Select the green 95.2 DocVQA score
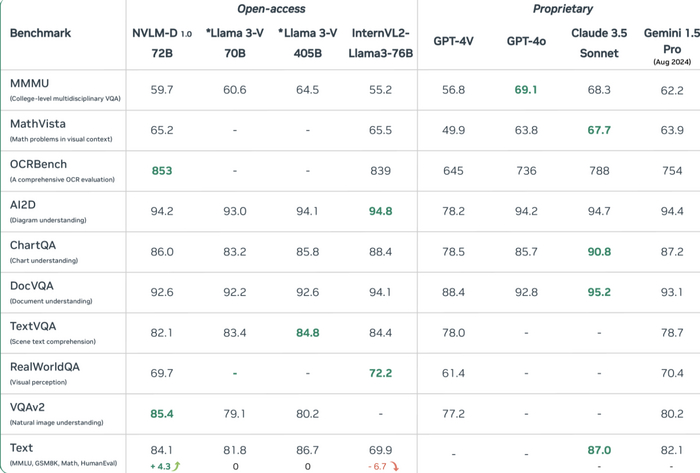 (599, 292)
